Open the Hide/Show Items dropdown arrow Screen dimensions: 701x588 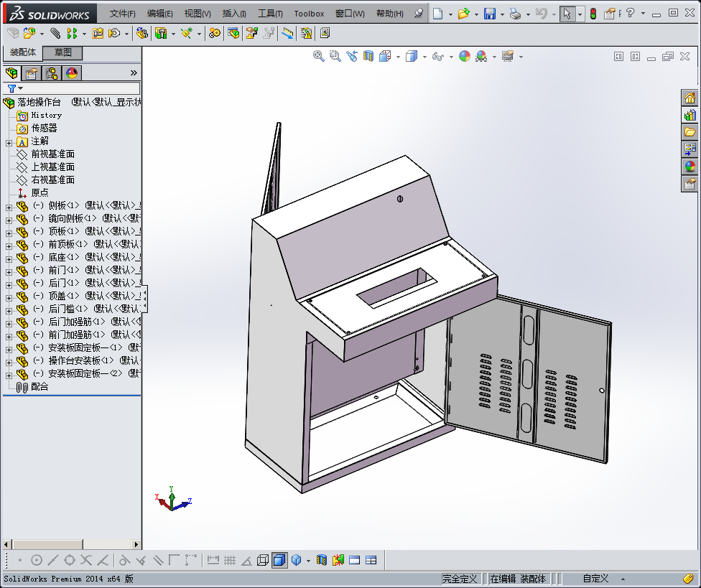(451, 57)
